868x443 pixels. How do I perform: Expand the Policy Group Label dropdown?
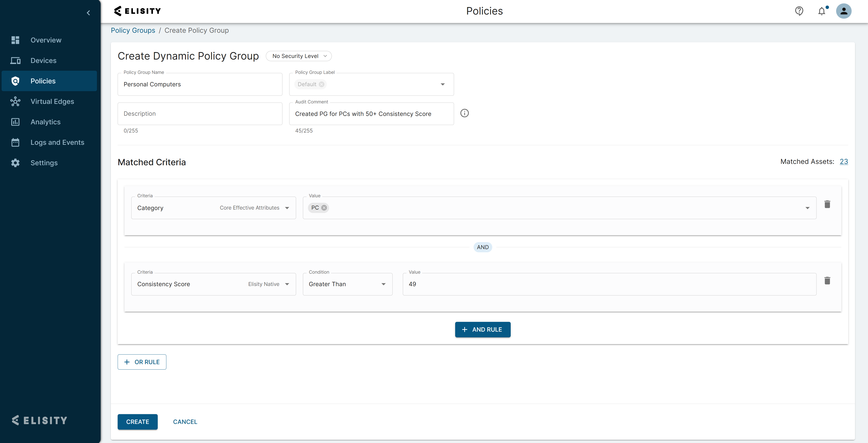pos(442,84)
